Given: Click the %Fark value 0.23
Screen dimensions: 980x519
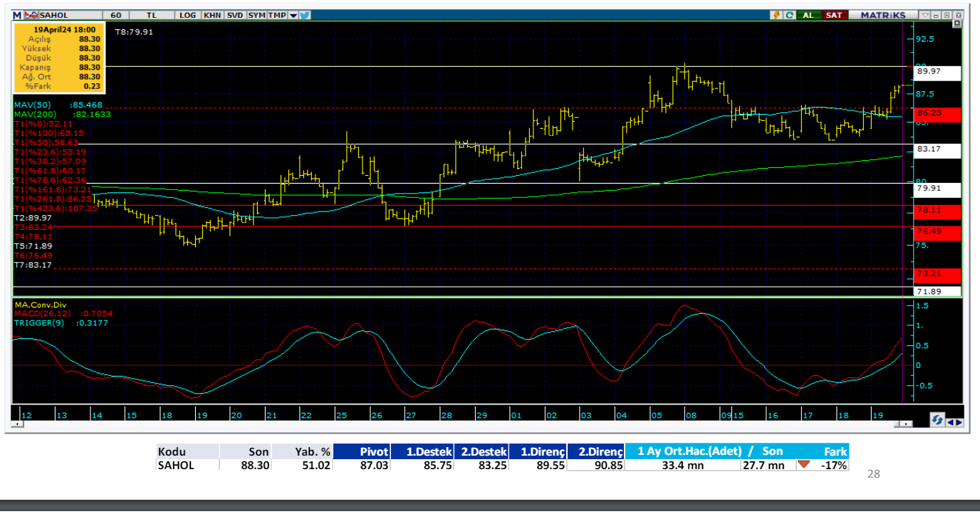Looking at the screenshot, I should [92, 85].
